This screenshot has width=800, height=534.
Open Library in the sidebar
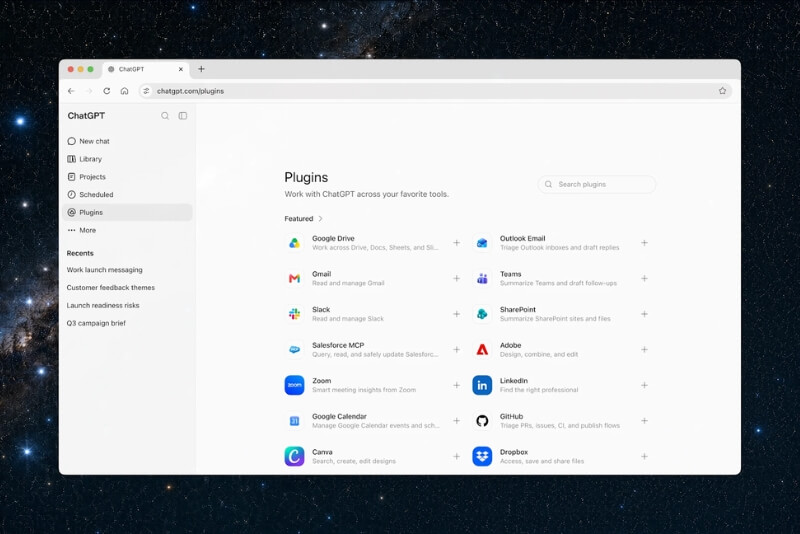coord(127,159)
